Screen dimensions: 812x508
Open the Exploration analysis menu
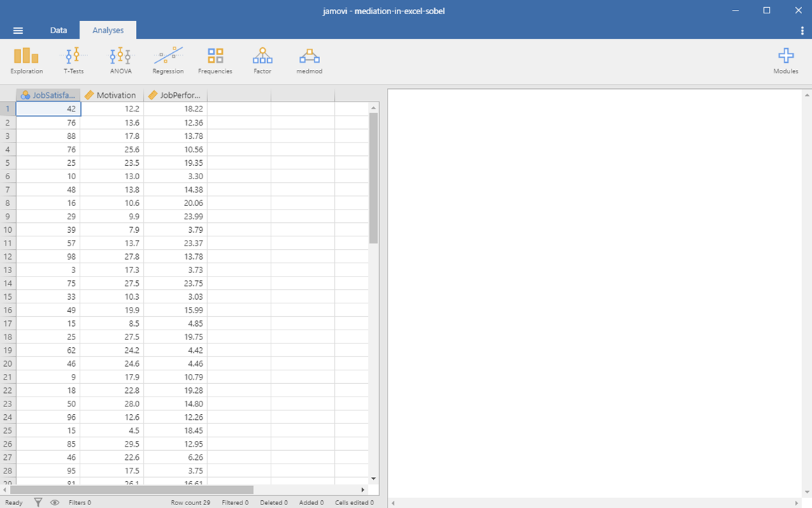click(x=27, y=60)
